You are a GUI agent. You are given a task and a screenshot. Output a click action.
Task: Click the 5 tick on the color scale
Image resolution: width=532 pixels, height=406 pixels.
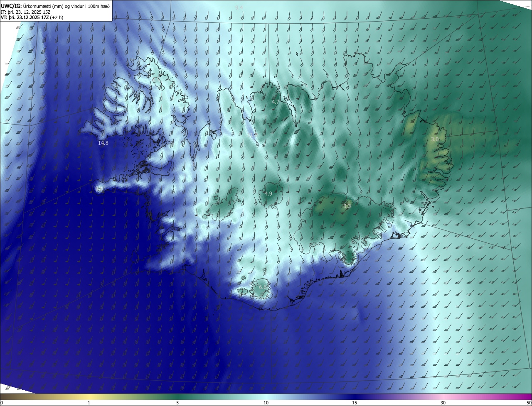point(177,403)
